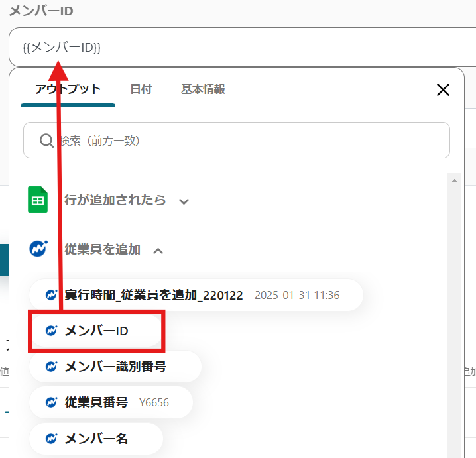Switch to the アウトプット tab

coord(68,89)
